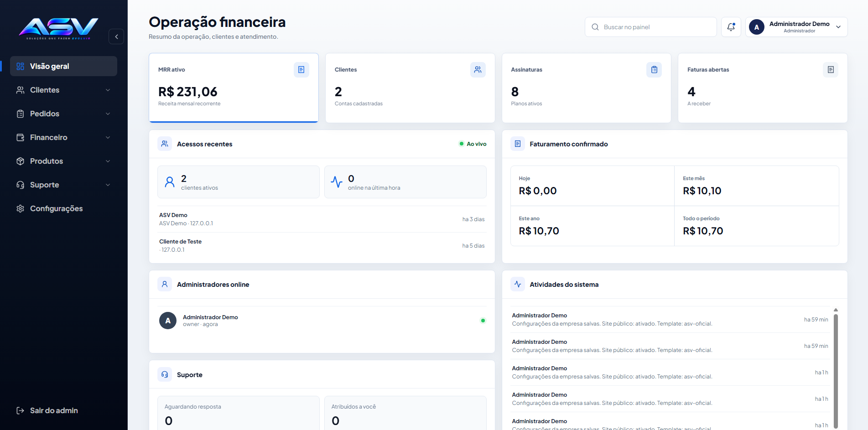Open the Administrador Demo account dropdown
The image size is (868, 430).
pos(796,27)
